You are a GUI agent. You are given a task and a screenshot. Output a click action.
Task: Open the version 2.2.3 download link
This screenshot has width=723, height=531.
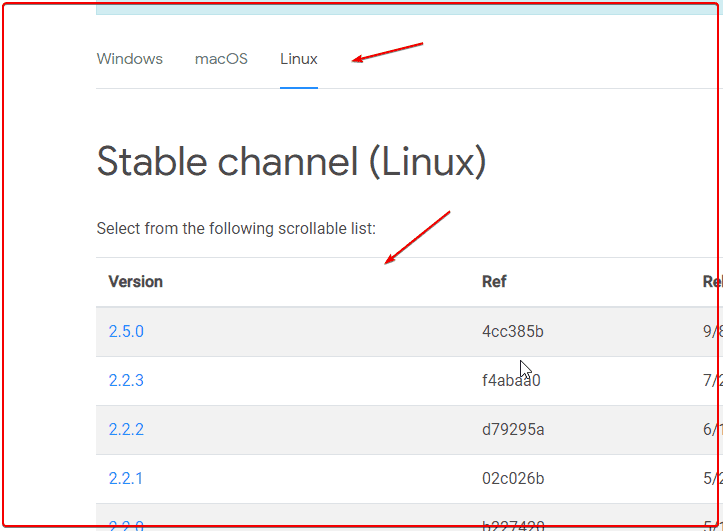[x=126, y=380]
